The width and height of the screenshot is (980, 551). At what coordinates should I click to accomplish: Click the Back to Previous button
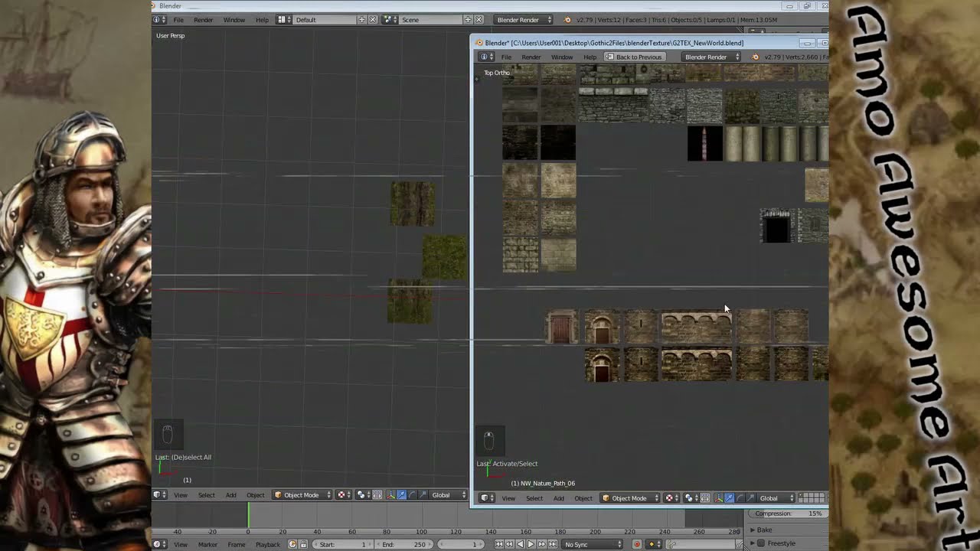pos(634,57)
